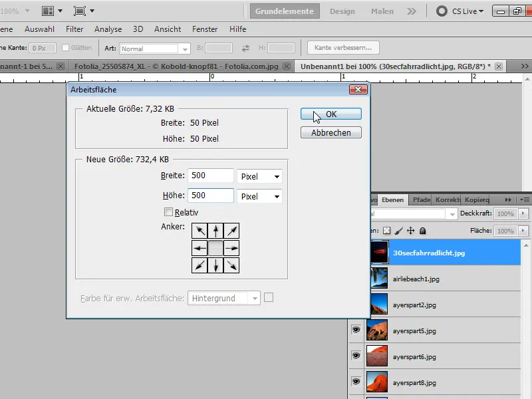532x399 pixels.
Task: Open the Fläche slider arrow
Action: pos(523,231)
